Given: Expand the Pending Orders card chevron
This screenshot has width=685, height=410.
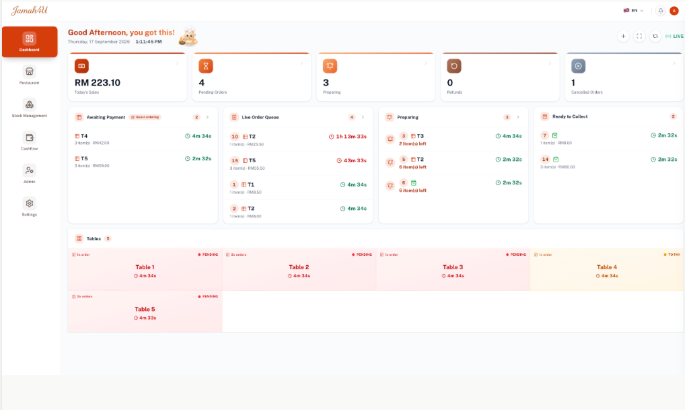Looking at the screenshot, I should tap(301, 64).
